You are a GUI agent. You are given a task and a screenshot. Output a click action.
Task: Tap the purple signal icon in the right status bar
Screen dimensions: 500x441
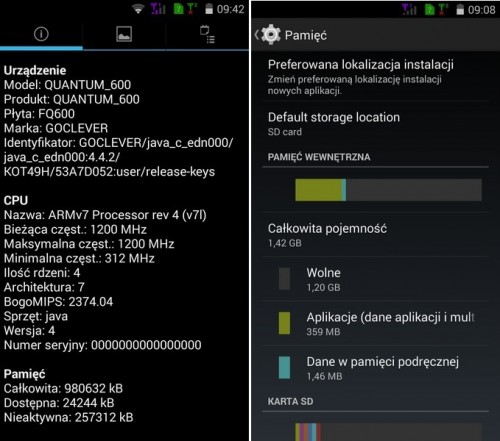tap(409, 9)
